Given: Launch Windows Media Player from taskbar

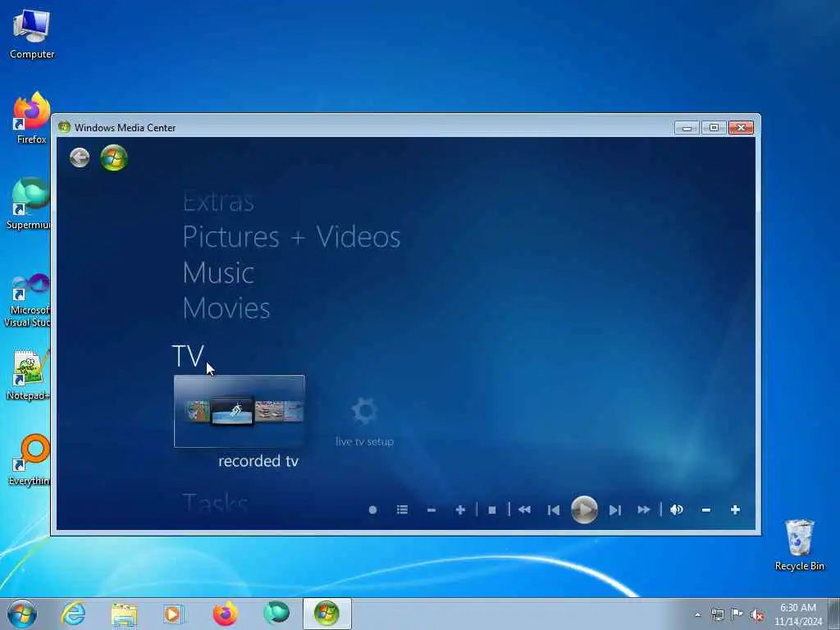Looking at the screenshot, I should 174,614.
